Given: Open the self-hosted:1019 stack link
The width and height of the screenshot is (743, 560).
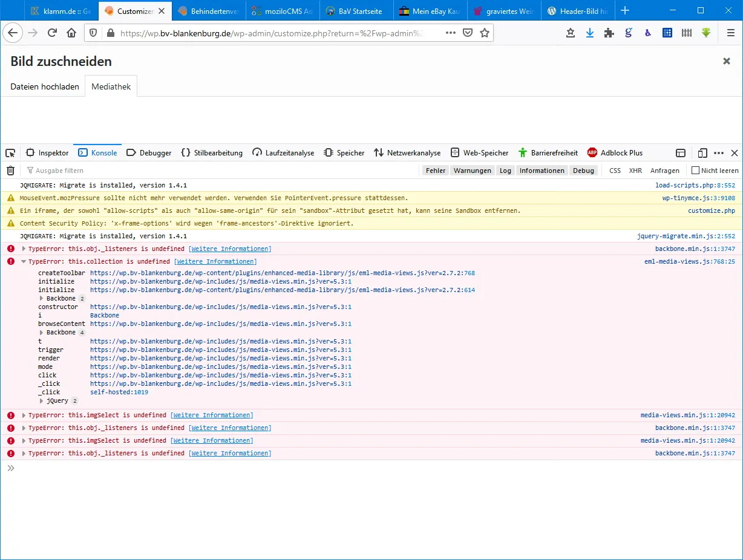Looking at the screenshot, I should [x=119, y=392].
